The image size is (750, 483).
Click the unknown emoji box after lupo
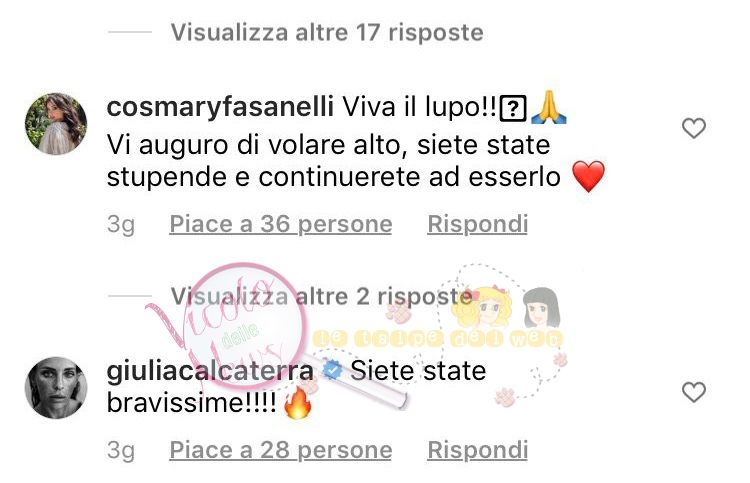coord(513,109)
